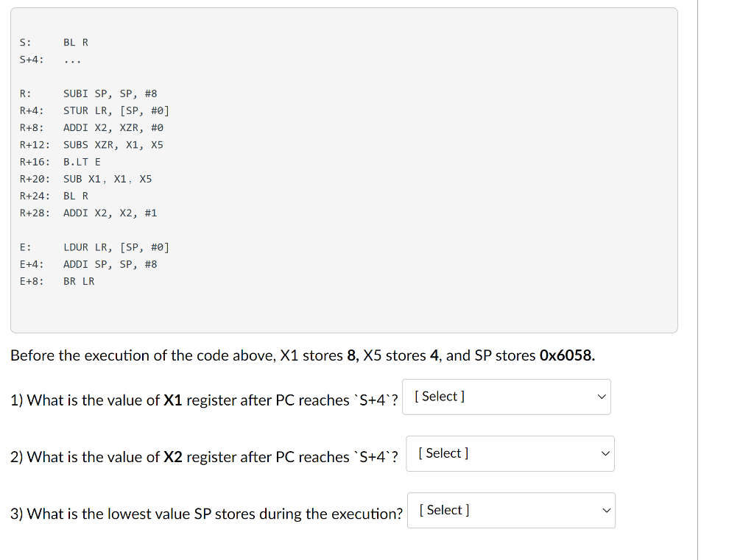The image size is (754, 560).
Task: Click the 'LDUR LR, [SP, #0]' instruction
Action: [116, 247]
